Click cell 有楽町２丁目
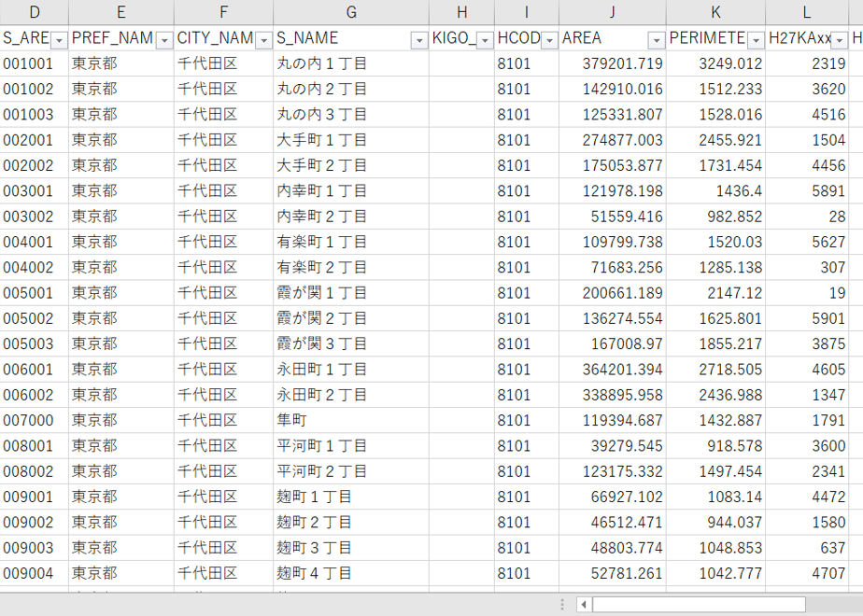Viewport: 863px width, 616px height. [351, 267]
